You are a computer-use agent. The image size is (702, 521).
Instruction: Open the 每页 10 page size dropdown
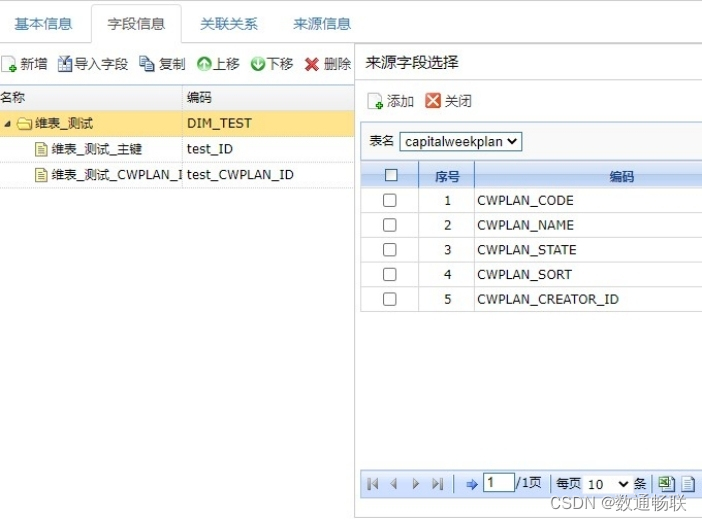point(608,484)
